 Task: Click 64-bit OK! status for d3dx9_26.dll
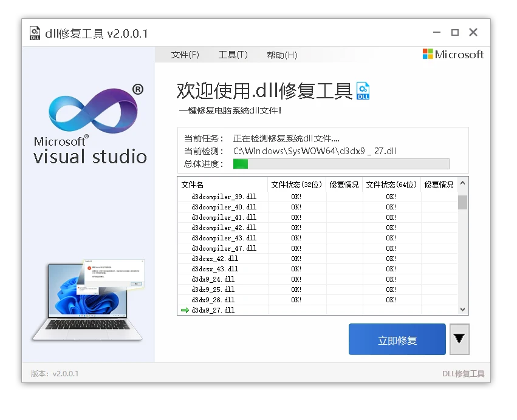pyautogui.click(x=391, y=300)
